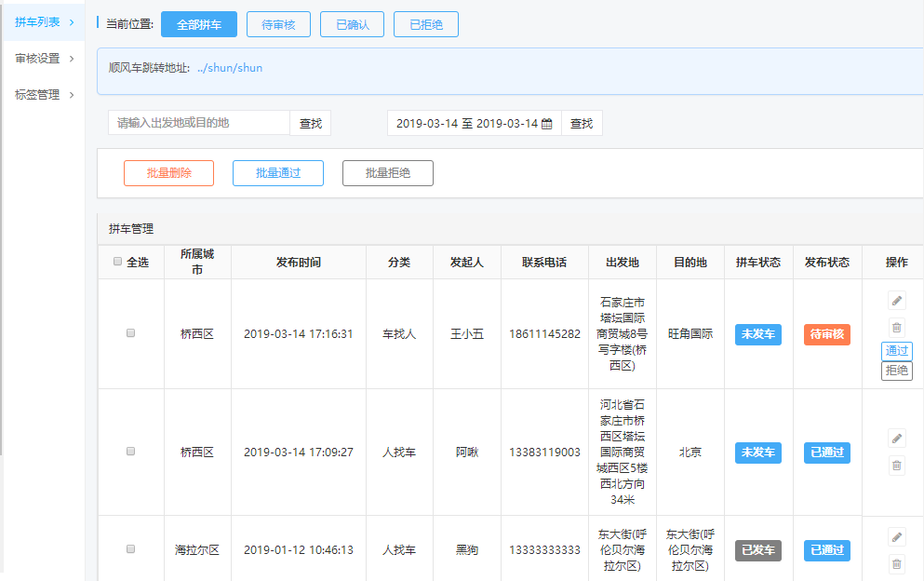Expand 标签管理 sidebar chevron
This screenshot has height=581, width=924.
point(72,95)
